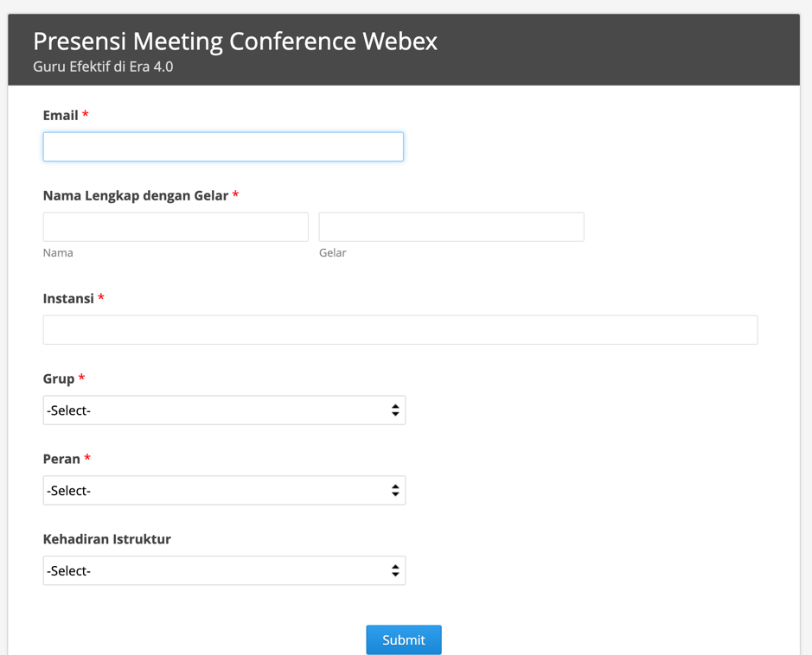Image resolution: width=812 pixels, height=655 pixels.
Task: Click the Email input field
Action: pyautogui.click(x=223, y=147)
